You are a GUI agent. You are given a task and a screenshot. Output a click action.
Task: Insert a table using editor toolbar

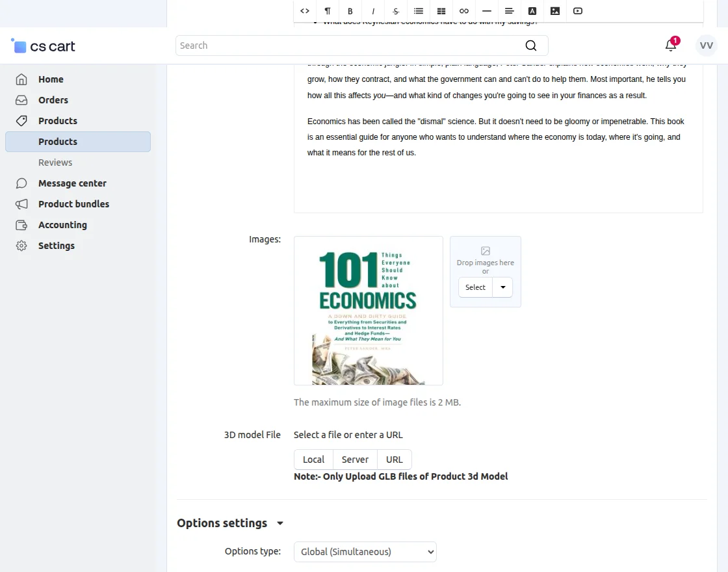click(x=441, y=11)
